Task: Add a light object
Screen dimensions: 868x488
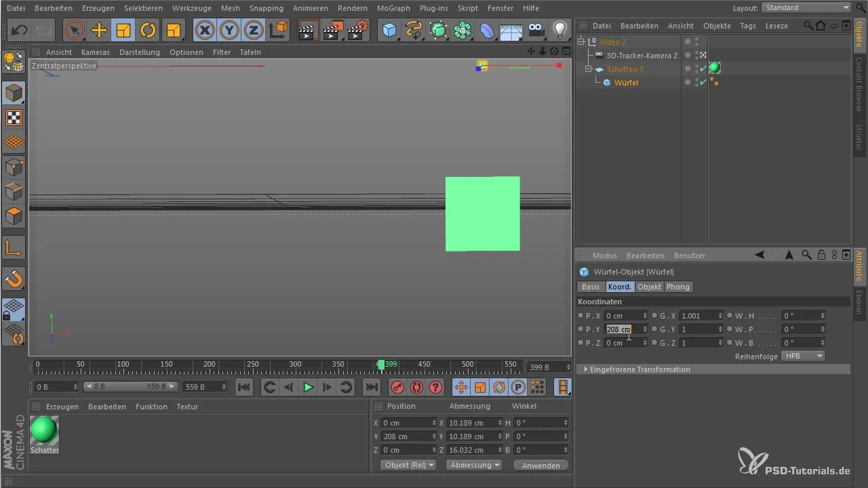Action: tap(560, 30)
